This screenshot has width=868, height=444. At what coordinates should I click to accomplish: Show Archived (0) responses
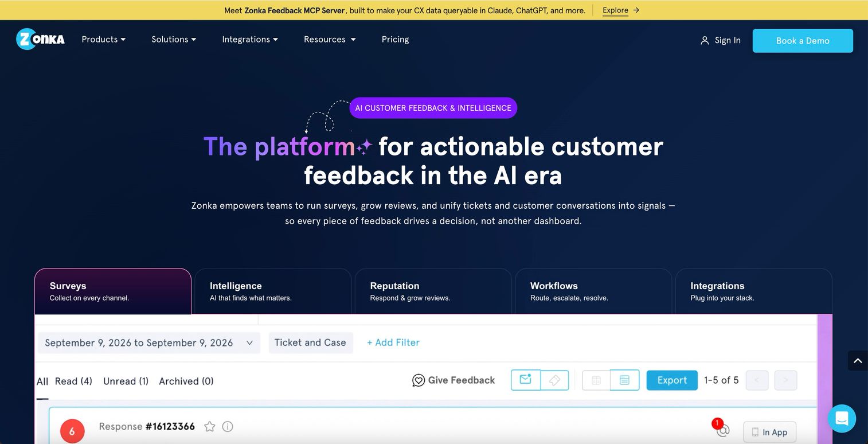[186, 381]
